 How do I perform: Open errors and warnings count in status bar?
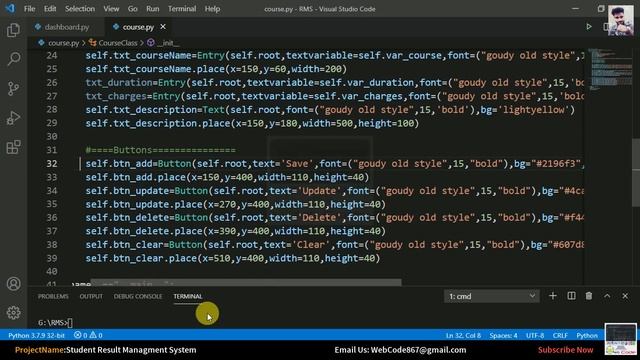coord(88,335)
